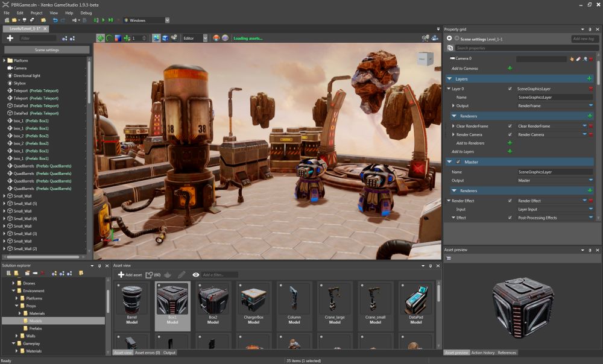Switch to the Asset errors tab
The width and height of the screenshot is (603, 364).
point(148,353)
